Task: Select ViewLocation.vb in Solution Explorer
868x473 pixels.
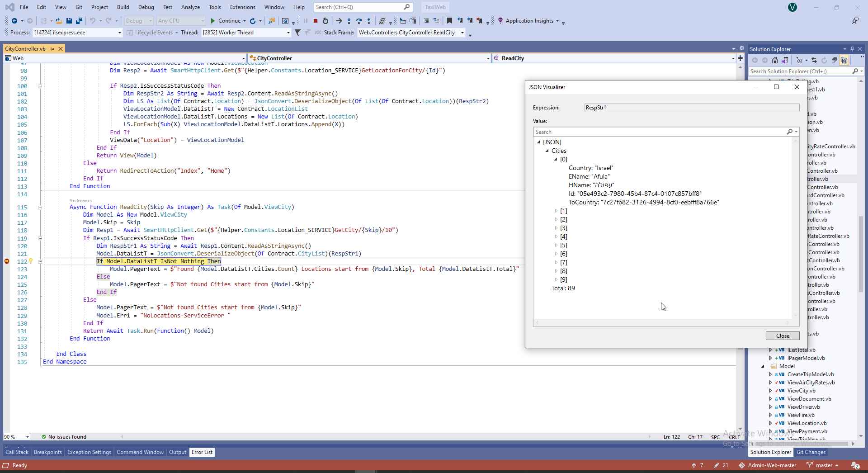Action: tap(807, 423)
